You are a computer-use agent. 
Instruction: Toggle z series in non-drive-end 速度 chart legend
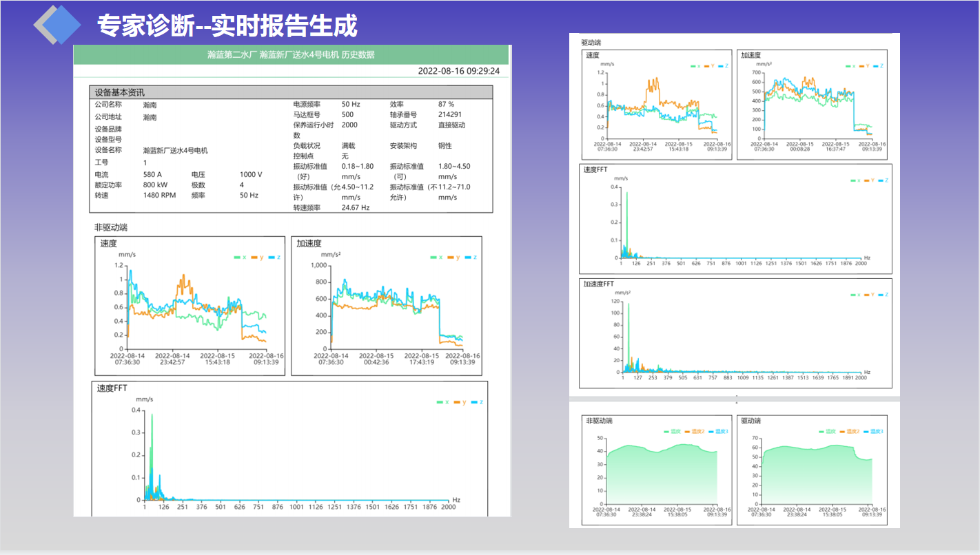275,258
